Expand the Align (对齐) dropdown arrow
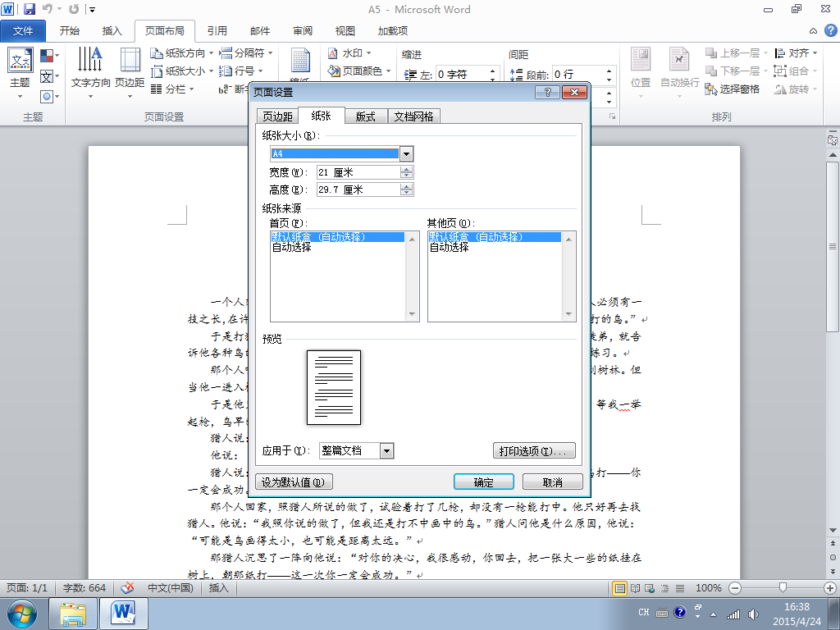This screenshot has width=840, height=630. coord(815,53)
